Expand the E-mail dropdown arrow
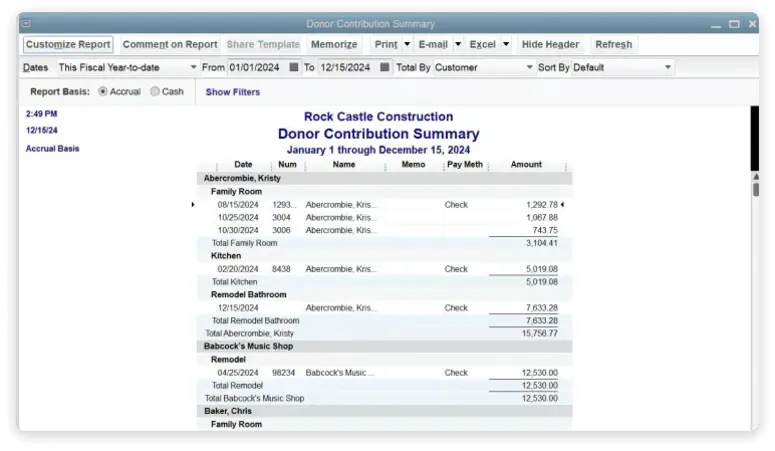This screenshot has width=775, height=451. click(x=458, y=45)
